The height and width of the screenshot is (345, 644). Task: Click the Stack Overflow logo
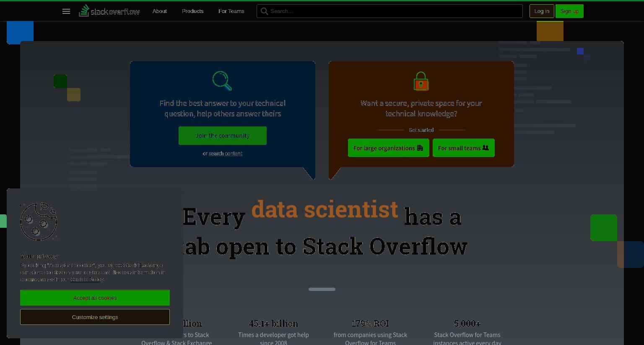tap(109, 11)
